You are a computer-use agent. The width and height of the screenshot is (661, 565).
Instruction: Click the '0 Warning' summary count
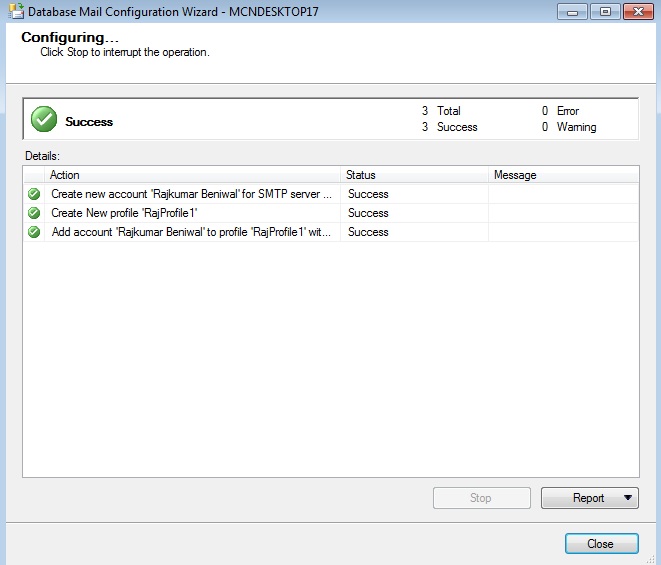pos(569,127)
